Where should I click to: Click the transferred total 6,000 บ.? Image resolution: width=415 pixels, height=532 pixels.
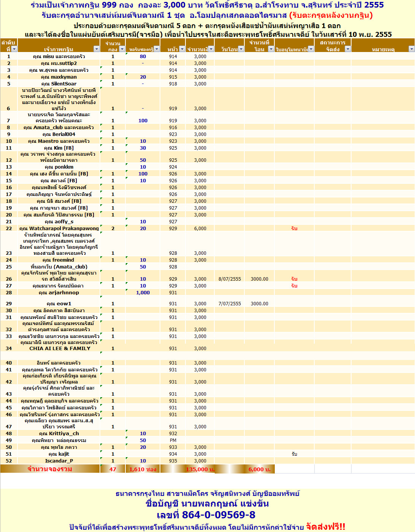[260, 469]
